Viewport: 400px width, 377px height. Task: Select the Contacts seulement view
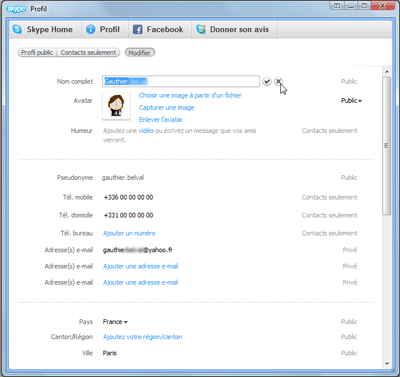click(88, 53)
